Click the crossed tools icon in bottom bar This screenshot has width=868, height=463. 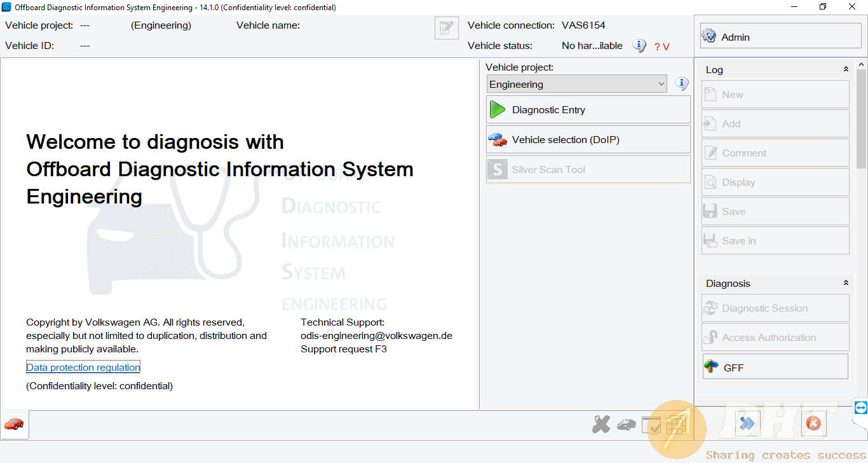[600, 425]
